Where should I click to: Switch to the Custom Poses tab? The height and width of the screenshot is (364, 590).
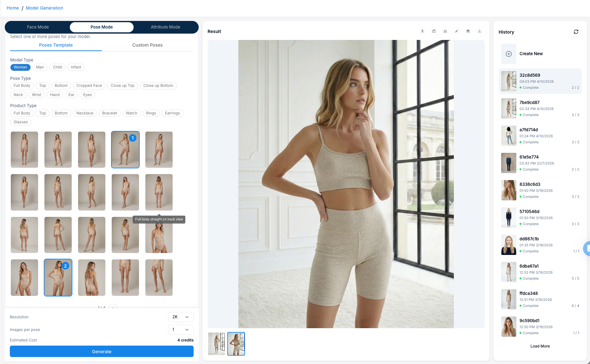[148, 45]
